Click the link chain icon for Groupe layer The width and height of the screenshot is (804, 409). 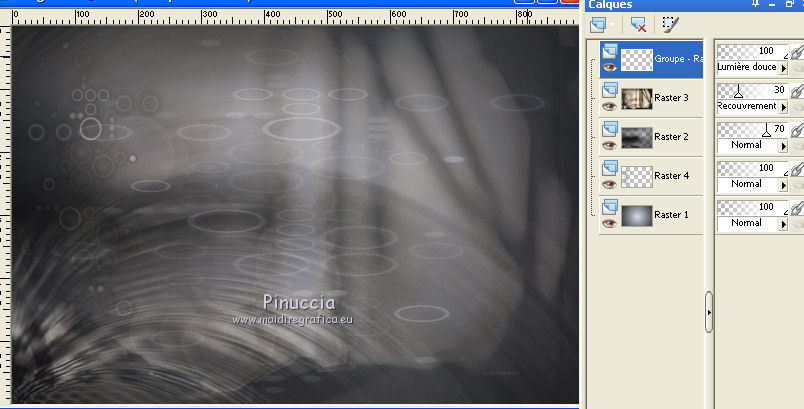pyautogui.click(x=797, y=52)
